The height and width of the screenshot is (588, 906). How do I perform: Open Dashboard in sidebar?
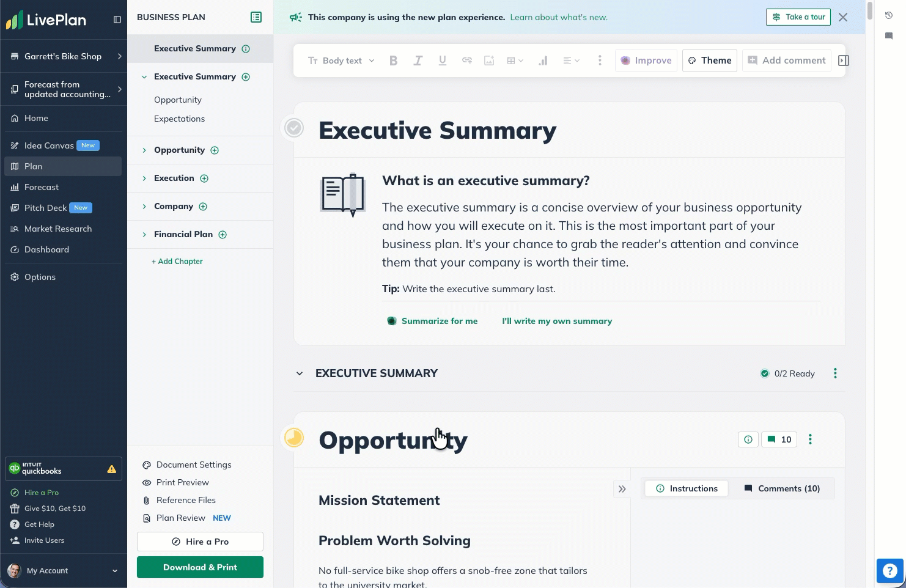click(x=64, y=249)
